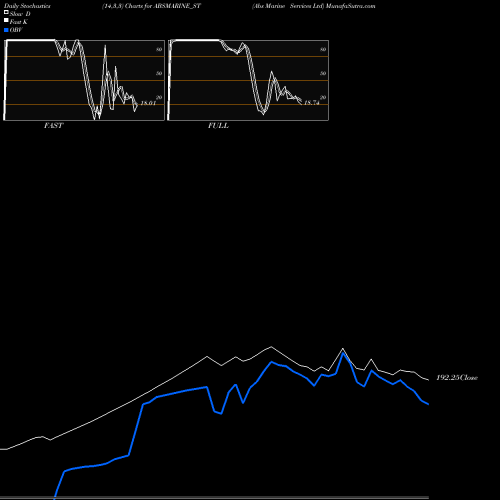Viewport: 500px width, 500px height.
Task: Click the FULL chart label
Action: 218,126
